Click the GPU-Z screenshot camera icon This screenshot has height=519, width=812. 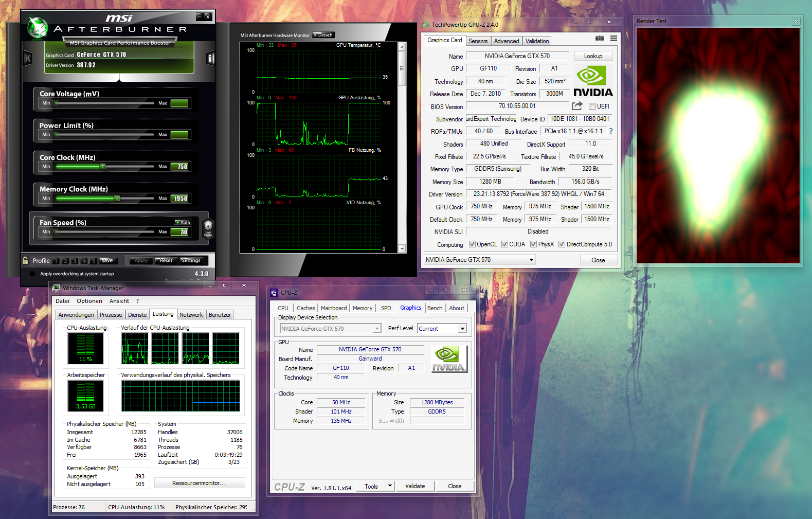coord(600,39)
